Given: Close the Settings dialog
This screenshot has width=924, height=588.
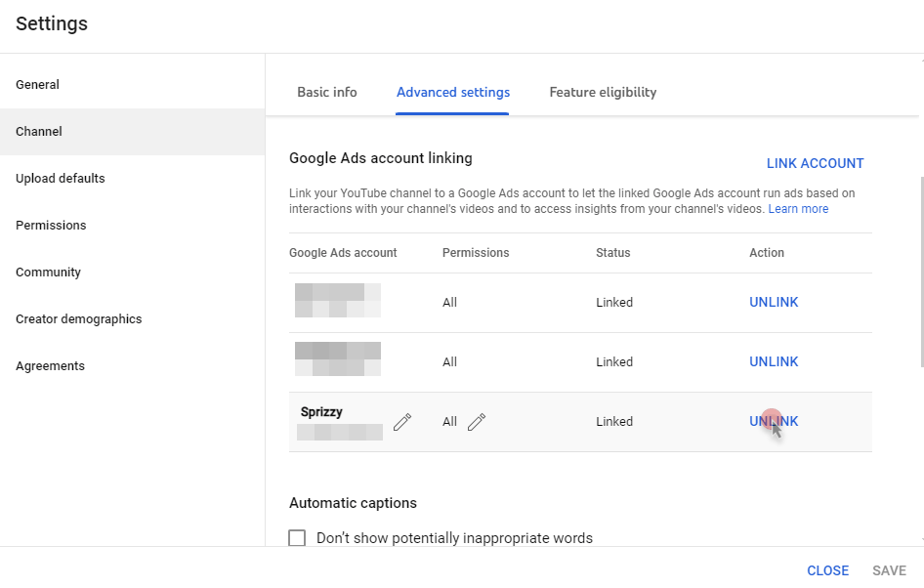Looking at the screenshot, I should click(x=827, y=571).
